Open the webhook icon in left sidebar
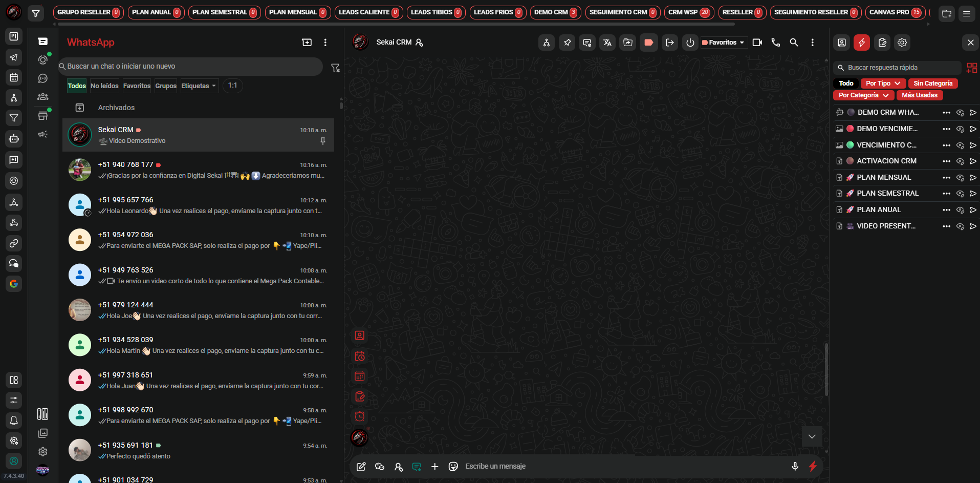980x483 pixels. (14, 222)
